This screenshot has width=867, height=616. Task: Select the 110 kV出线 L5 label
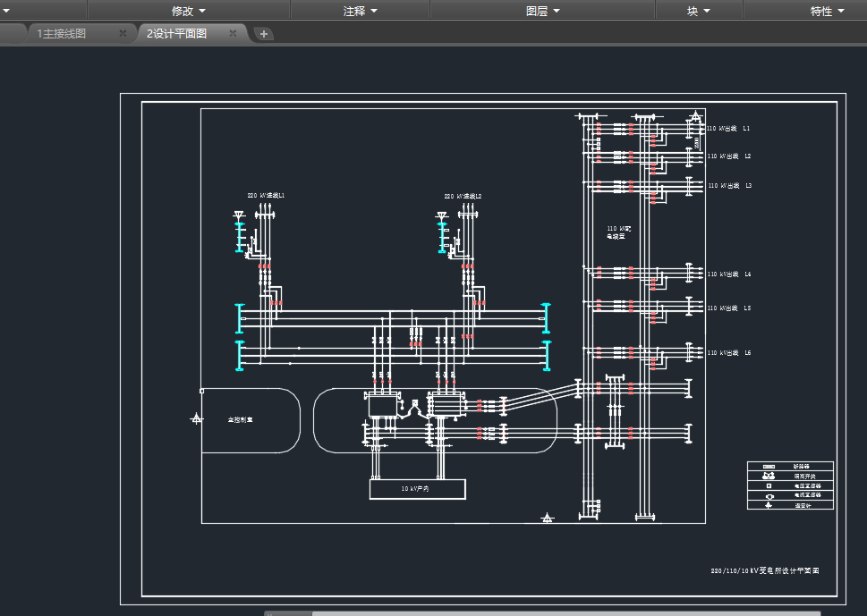coord(729,308)
